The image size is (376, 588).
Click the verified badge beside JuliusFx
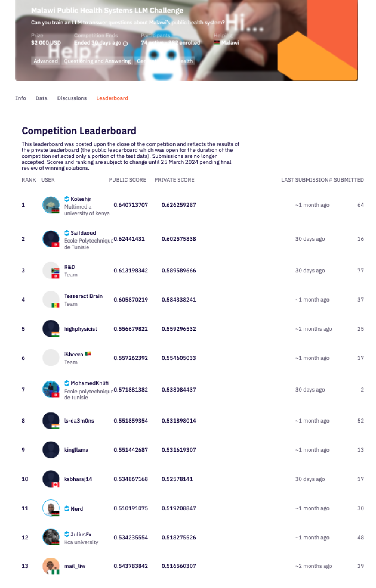(x=67, y=534)
